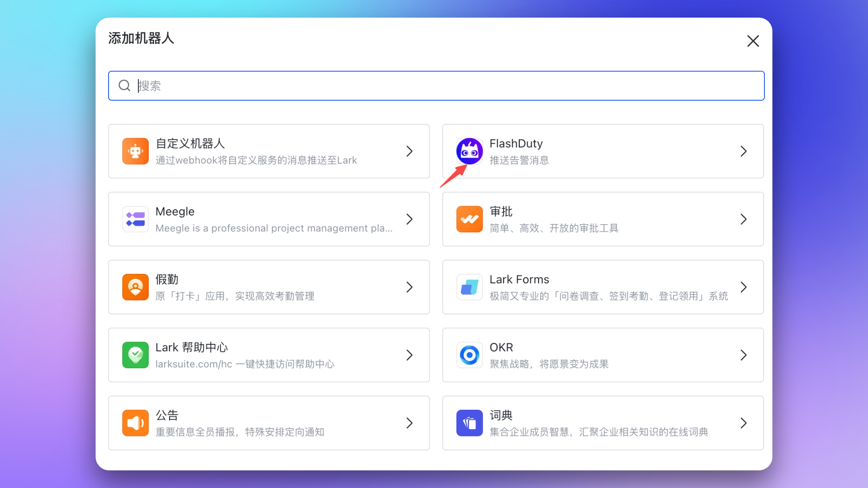Click the OKR blue circle icon
This screenshot has height=488, width=868.
(x=469, y=355)
